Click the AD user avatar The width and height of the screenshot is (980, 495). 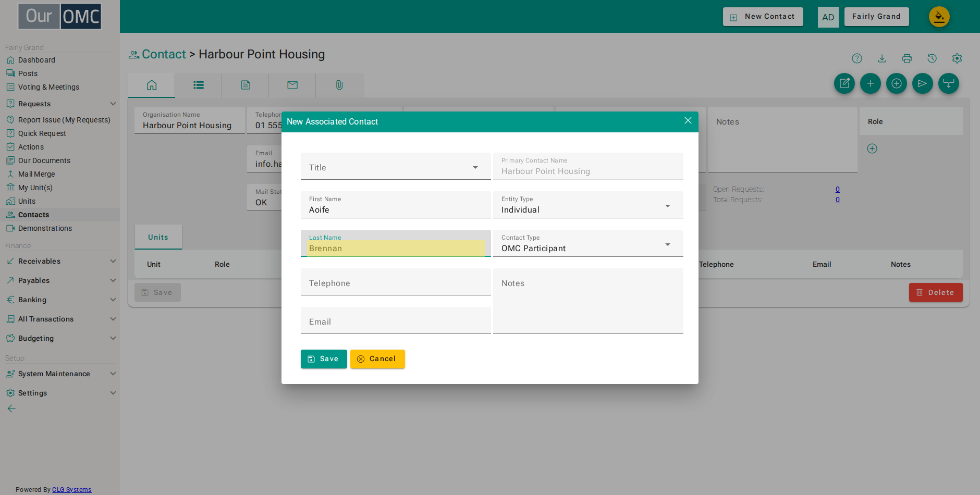tap(828, 17)
